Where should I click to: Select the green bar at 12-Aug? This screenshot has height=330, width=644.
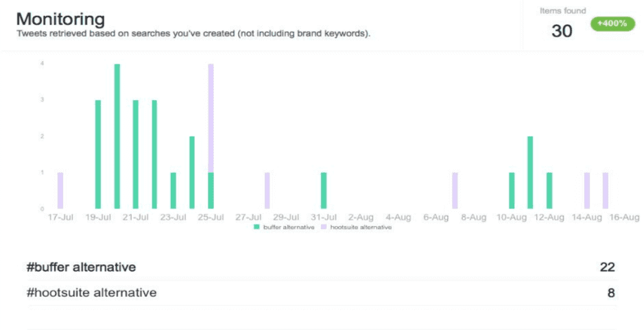(549, 191)
